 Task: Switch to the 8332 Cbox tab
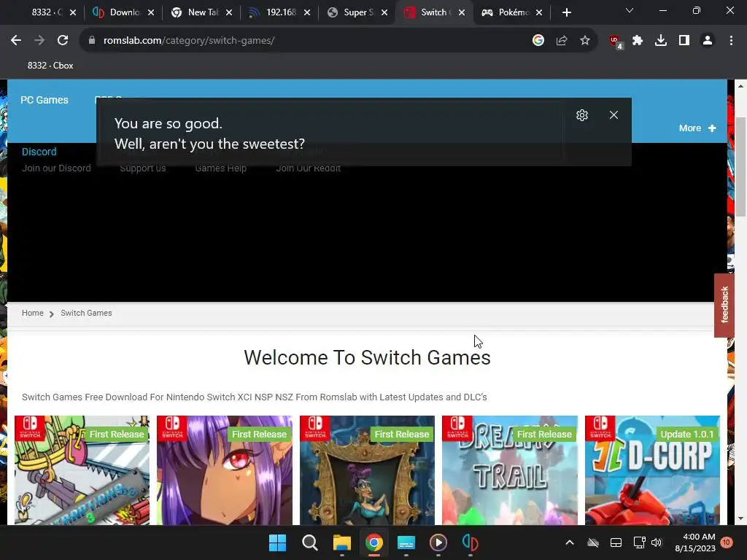[x=46, y=12]
